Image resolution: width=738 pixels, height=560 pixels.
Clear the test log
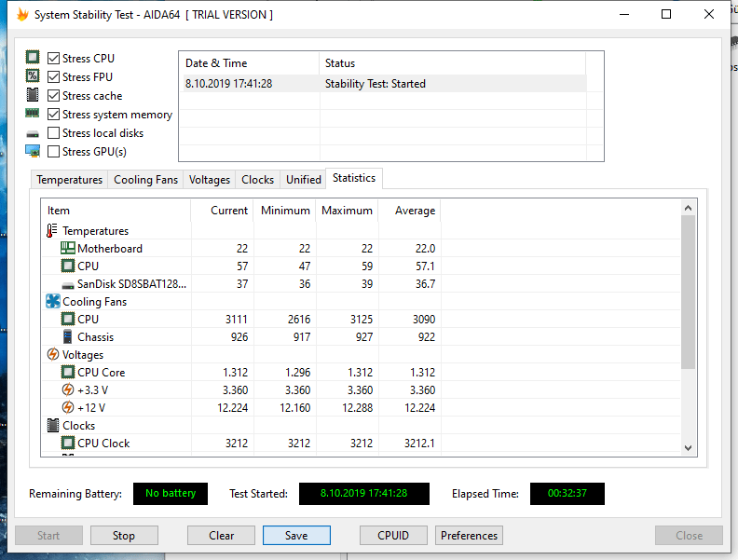pyautogui.click(x=221, y=536)
